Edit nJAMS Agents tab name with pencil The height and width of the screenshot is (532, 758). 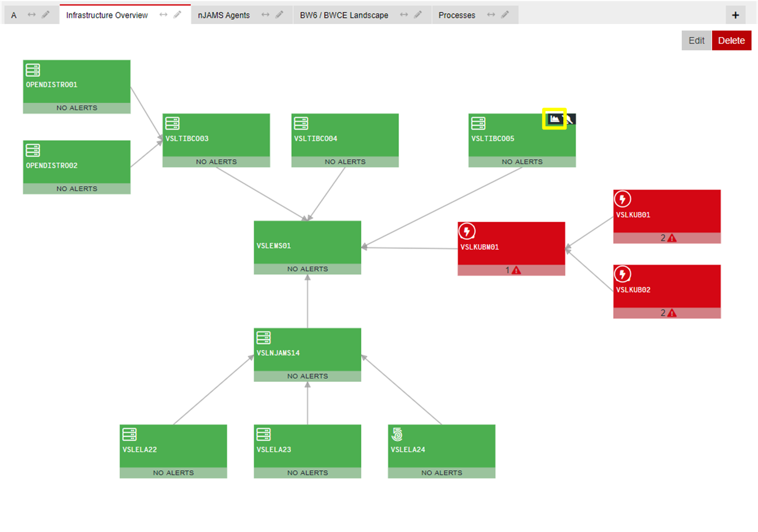[279, 15]
